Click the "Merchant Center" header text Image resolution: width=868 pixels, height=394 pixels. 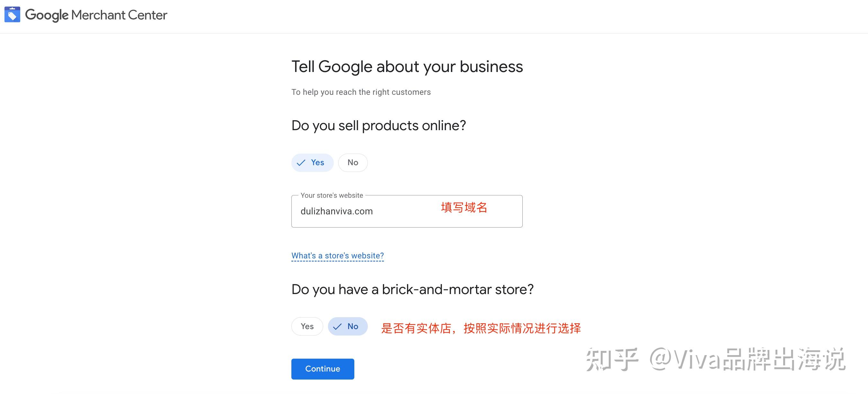(119, 15)
